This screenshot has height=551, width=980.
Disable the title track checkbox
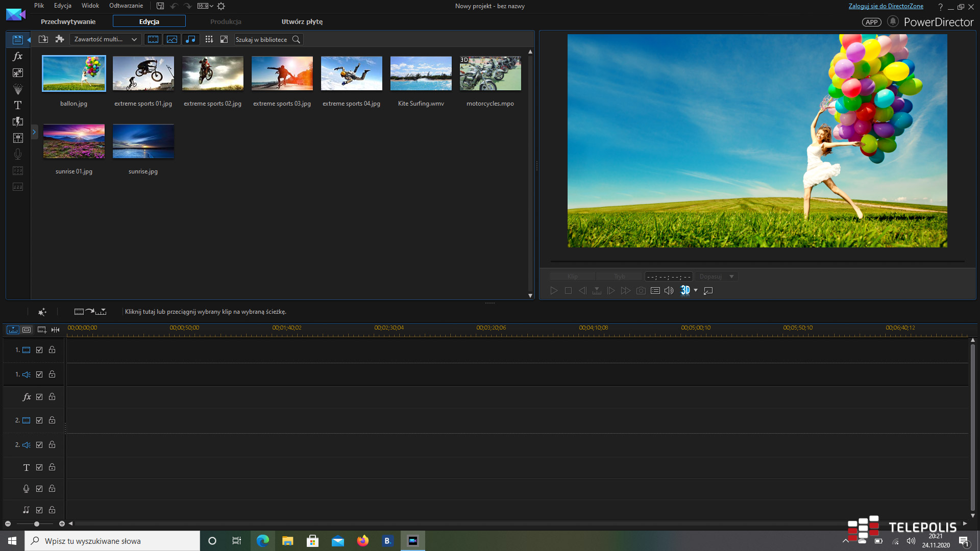pos(39,467)
